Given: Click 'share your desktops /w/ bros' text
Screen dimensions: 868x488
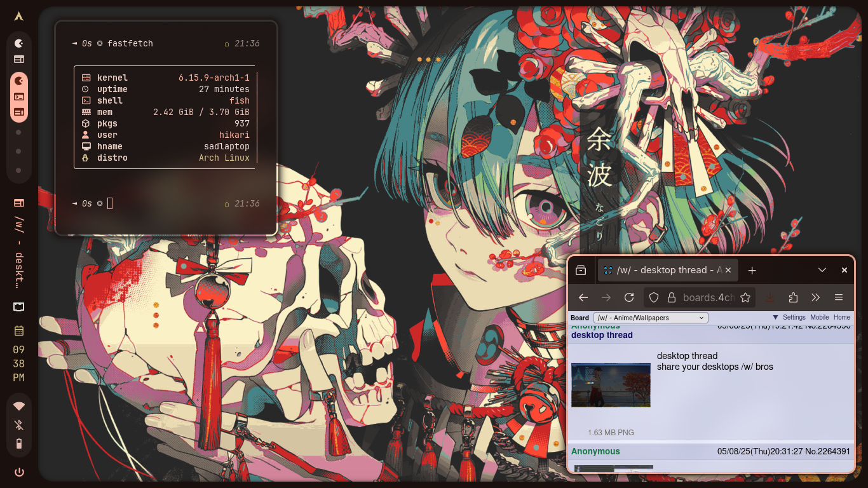Looking at the screenshot, I should tap(715, 367).
